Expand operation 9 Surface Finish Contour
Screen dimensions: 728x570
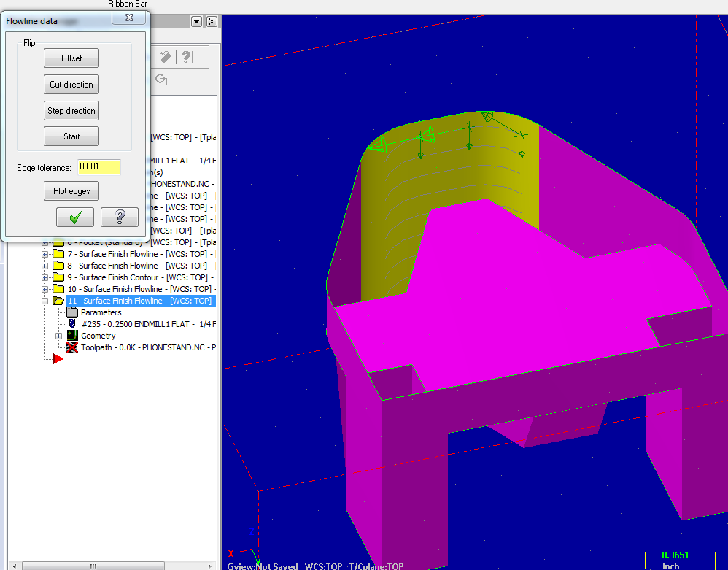(x=45, y=277)
